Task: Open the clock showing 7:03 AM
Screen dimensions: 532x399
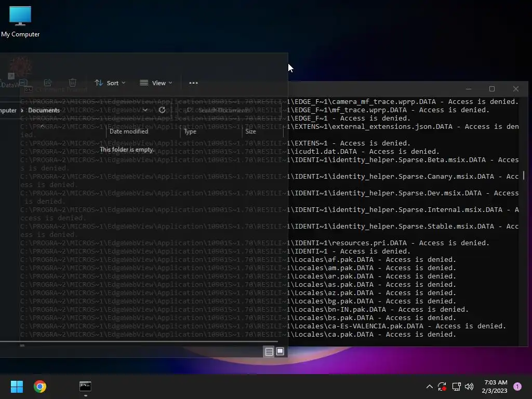Action: tap(495, 387)
